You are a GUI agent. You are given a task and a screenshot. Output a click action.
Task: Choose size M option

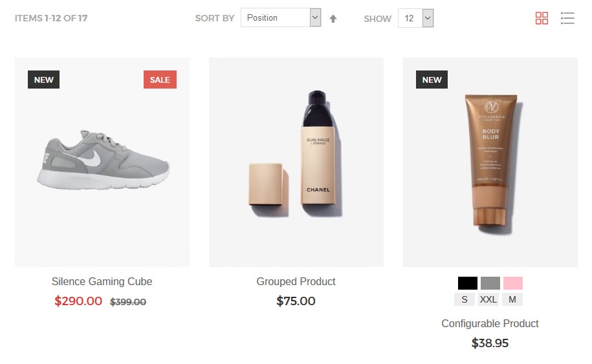[x=512, y=299]
